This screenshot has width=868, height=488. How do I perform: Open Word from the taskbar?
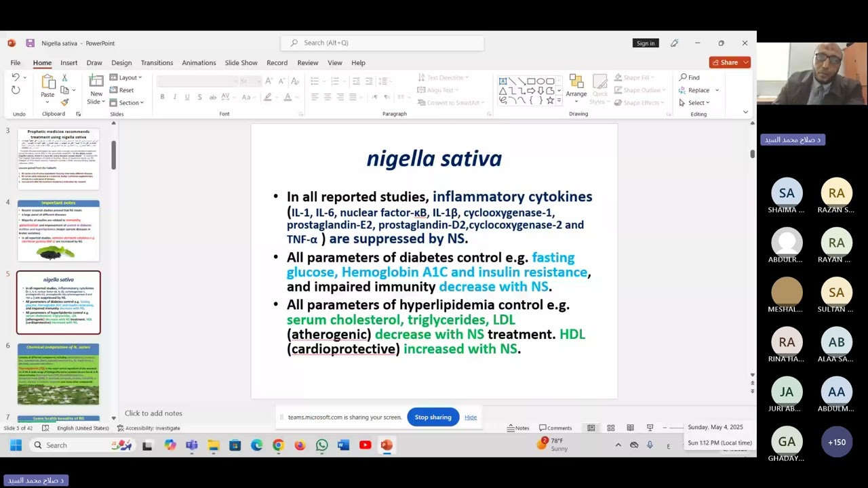[x=343, y=445]
